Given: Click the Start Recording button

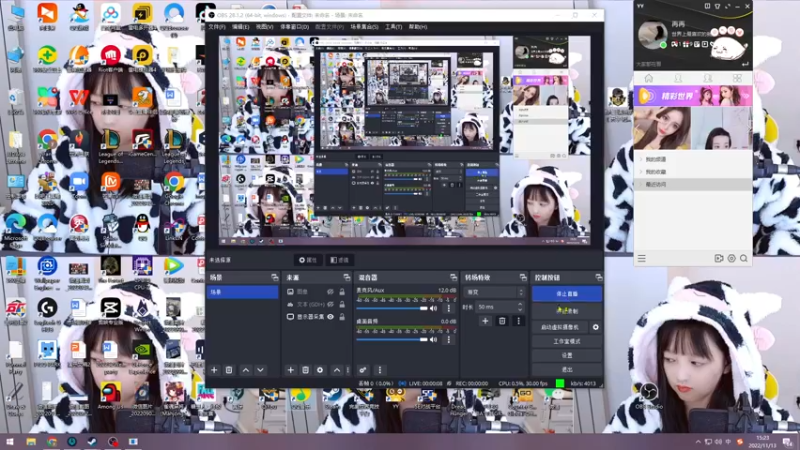Looking at the screenshot, I should (567, 311).
